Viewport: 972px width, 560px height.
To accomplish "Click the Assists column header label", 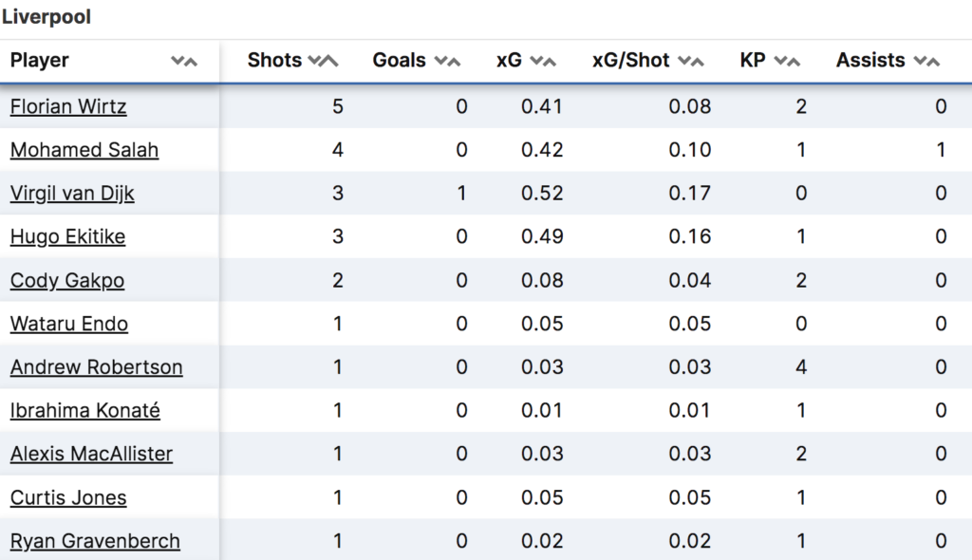I will coord(870,61).
